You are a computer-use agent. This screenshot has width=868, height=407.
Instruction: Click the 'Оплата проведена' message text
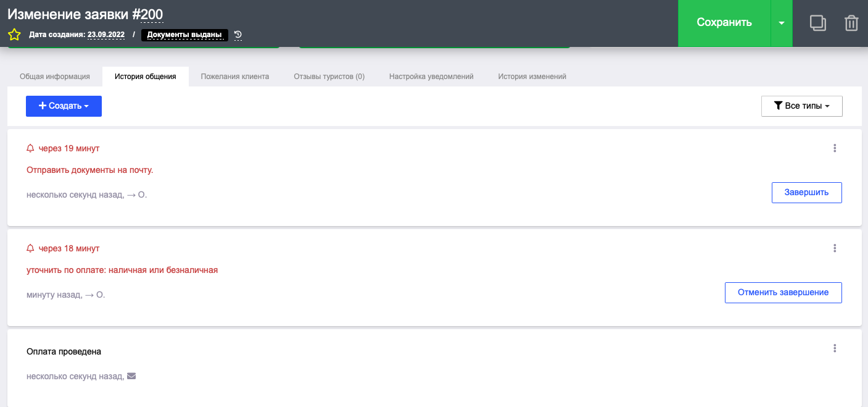64,351
